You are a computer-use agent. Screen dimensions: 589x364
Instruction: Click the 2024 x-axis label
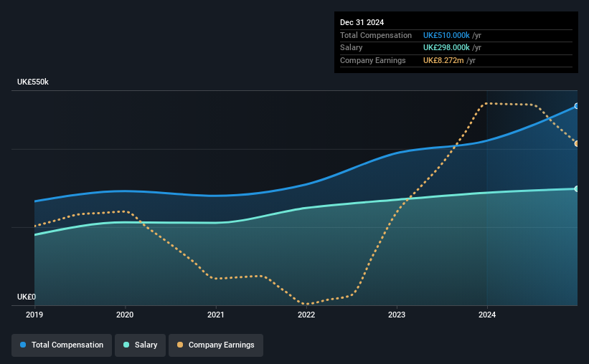(x=487, y=315)
